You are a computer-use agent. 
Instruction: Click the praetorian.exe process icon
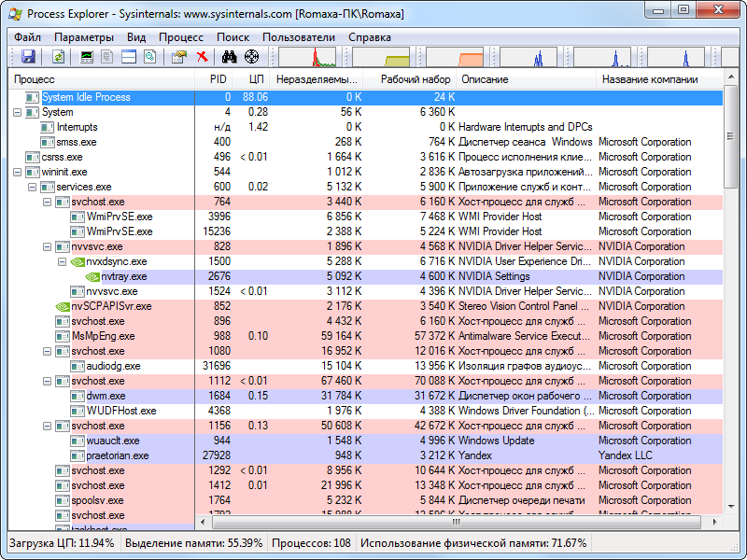(x=78, y=456)
